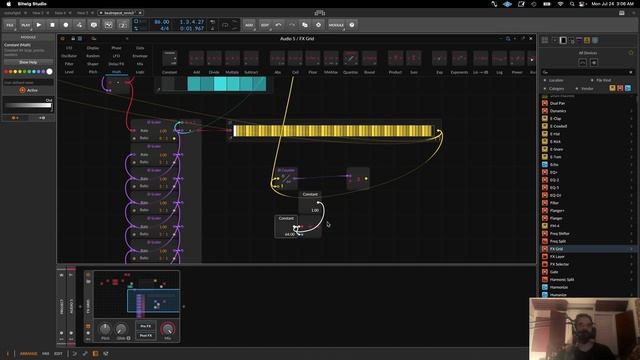Select the Phase module category
The width and height of the screenshot is (640, 360).
[116, 48]
